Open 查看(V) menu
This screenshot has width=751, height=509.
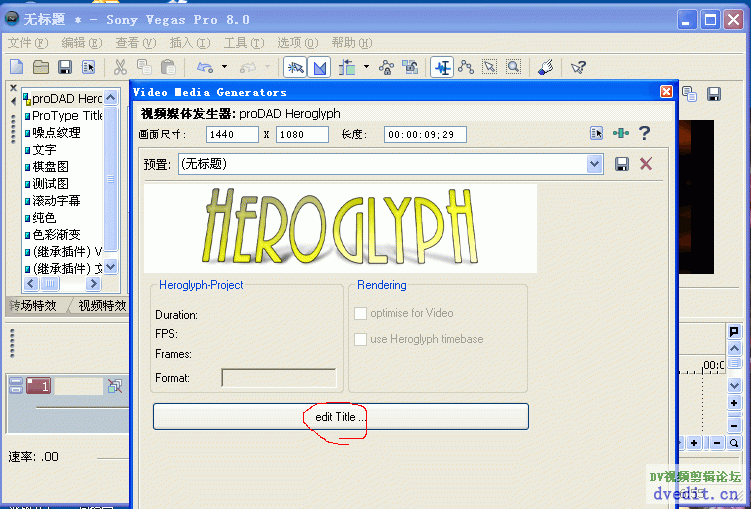pos(136,43)
